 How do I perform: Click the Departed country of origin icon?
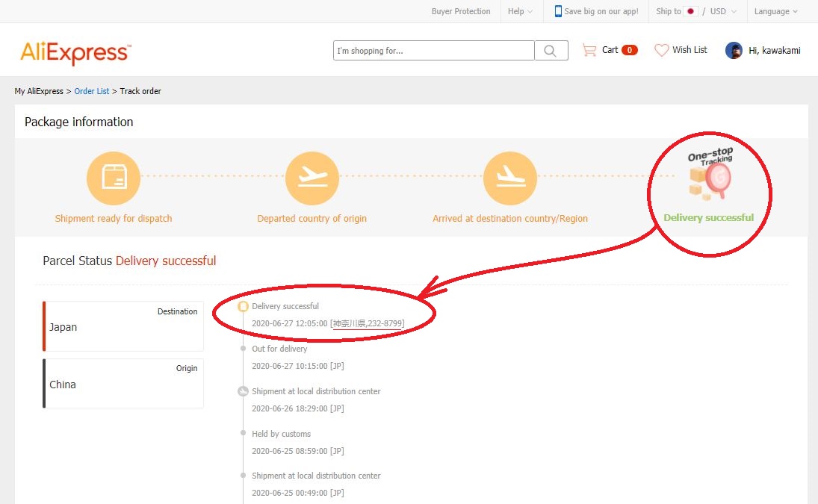[x=312, y=178]
